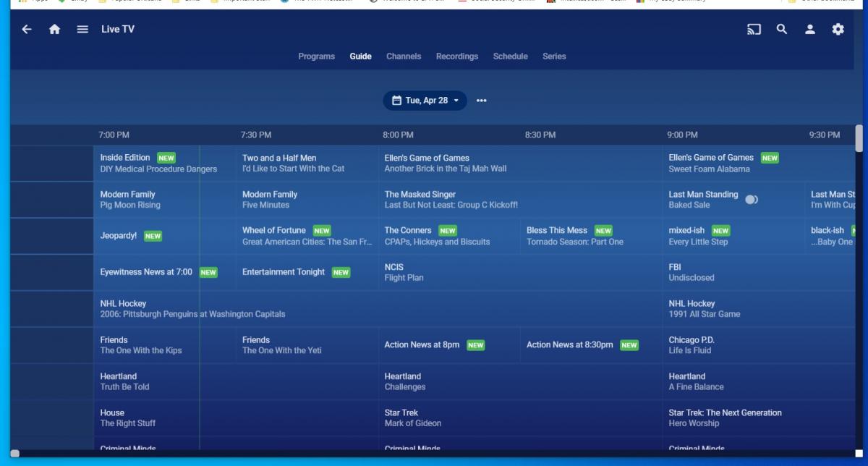Select Friends The One With the Kips
This screenshot has width=868, height=466.
(x=164, y=345)
